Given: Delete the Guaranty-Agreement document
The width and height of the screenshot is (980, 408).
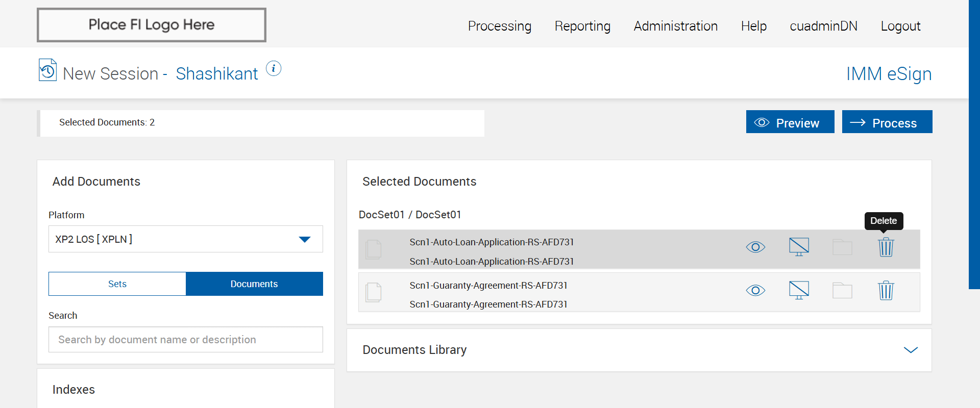Looking at the screenshot, I should (886, 291).
